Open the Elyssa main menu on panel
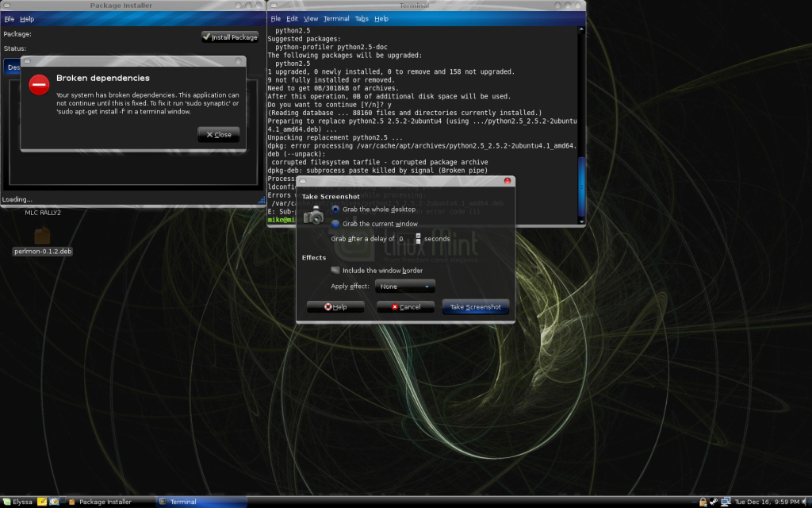 17,502
